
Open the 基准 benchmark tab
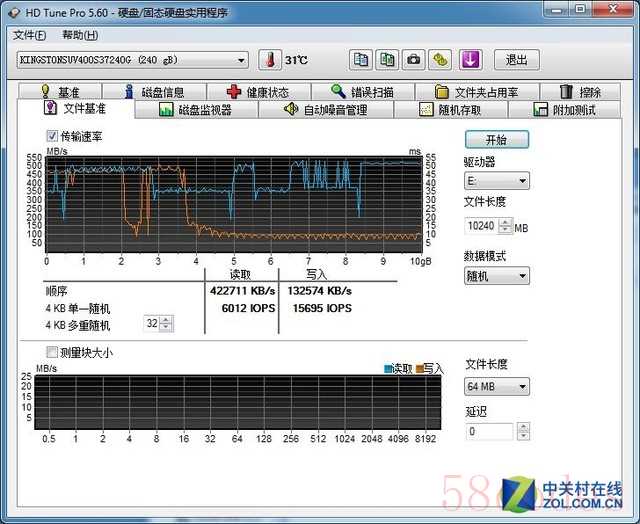60,91
